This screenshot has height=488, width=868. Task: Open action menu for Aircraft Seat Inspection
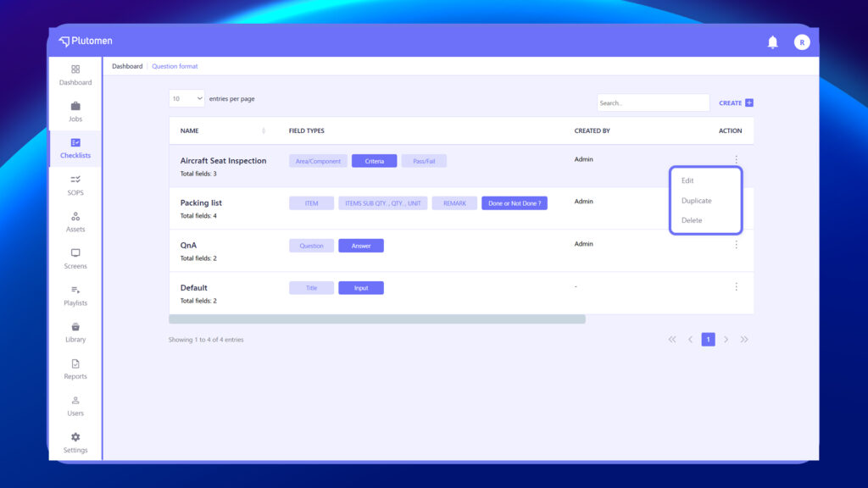737,159
